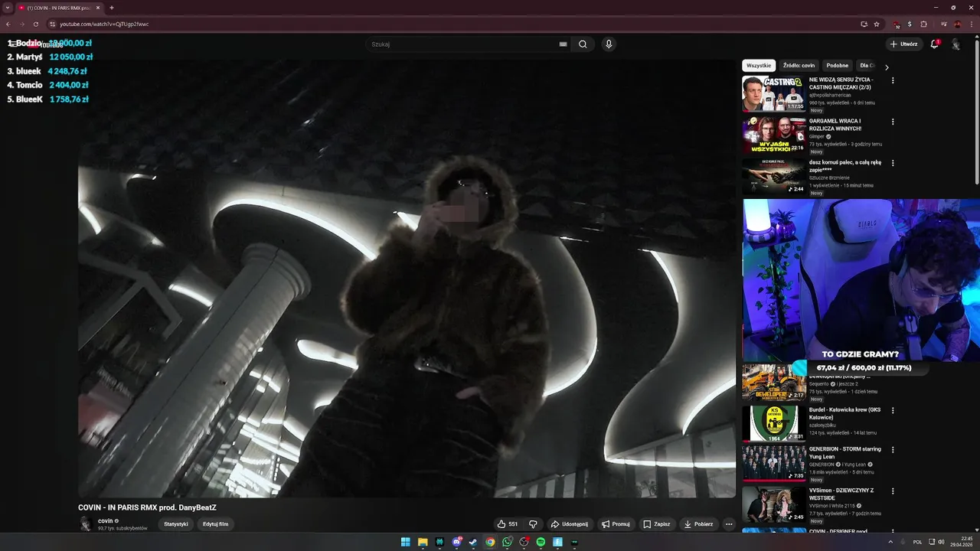Click the Statystyki button
980x551 pixels.
pyautogui.click(x=176, y=524)
